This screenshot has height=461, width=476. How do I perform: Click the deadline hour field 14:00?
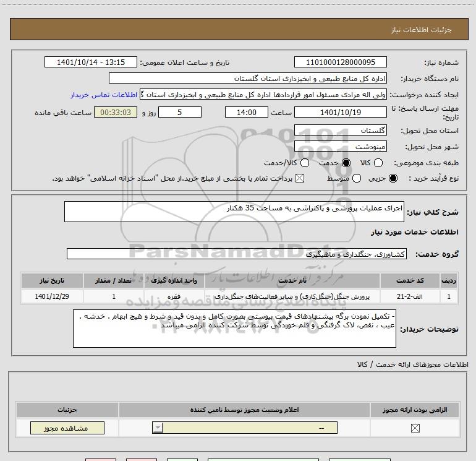click(247, 112)
